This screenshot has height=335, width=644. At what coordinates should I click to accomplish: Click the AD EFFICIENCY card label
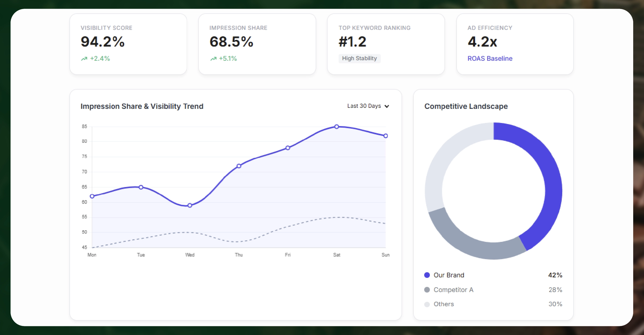[490, 28]
